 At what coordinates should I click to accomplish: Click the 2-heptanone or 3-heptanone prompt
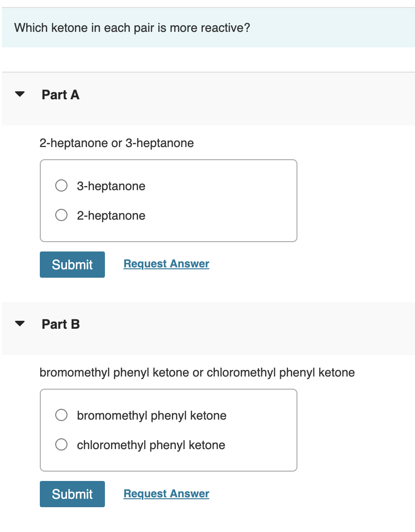(117, 143)
